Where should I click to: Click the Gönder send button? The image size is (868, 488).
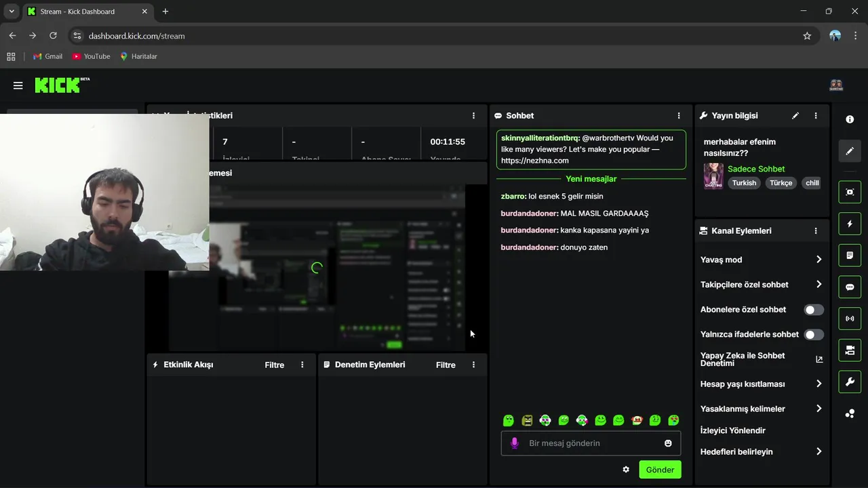click(660, 470)
